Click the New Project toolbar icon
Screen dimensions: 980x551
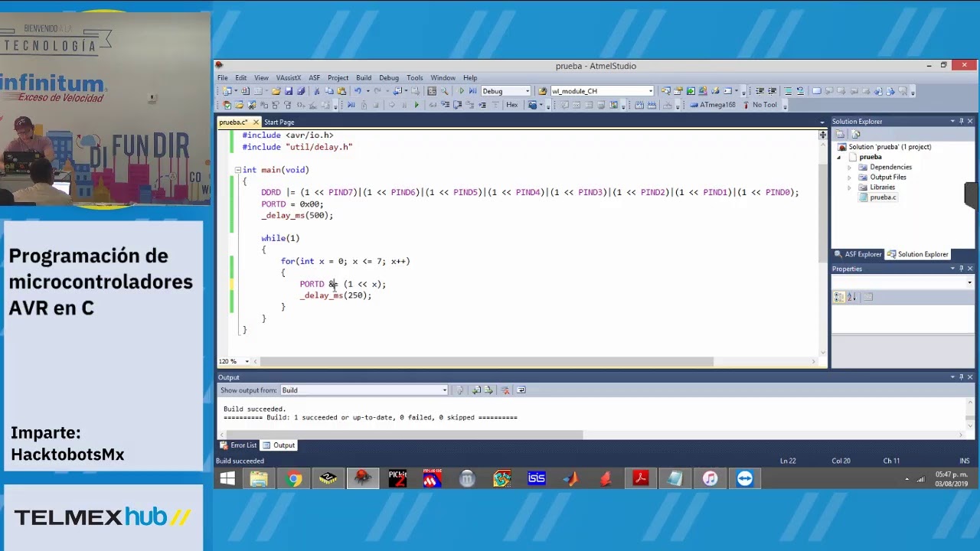tap(227, 91)
